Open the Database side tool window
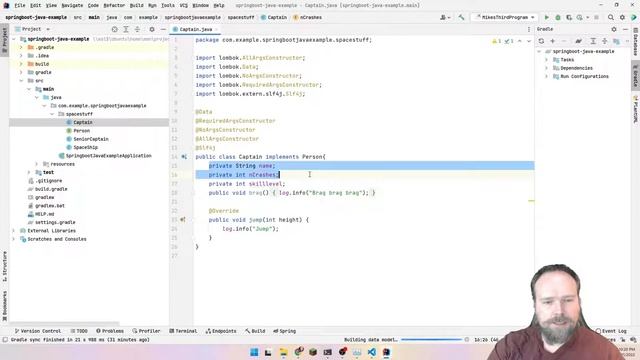This screenshot has width=640, height=360. pyautogui.click(x=636, y=42)
